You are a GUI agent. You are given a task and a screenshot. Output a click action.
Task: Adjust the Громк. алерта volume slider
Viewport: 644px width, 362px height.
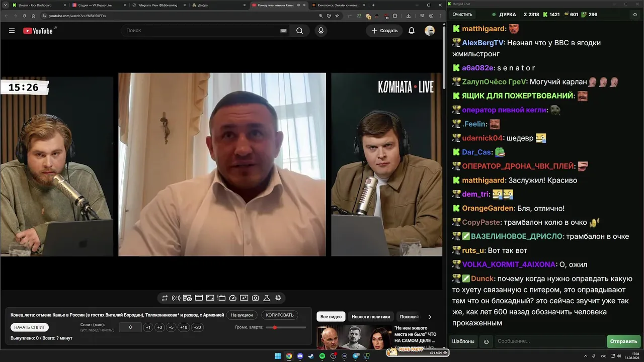tap(286, 327)
